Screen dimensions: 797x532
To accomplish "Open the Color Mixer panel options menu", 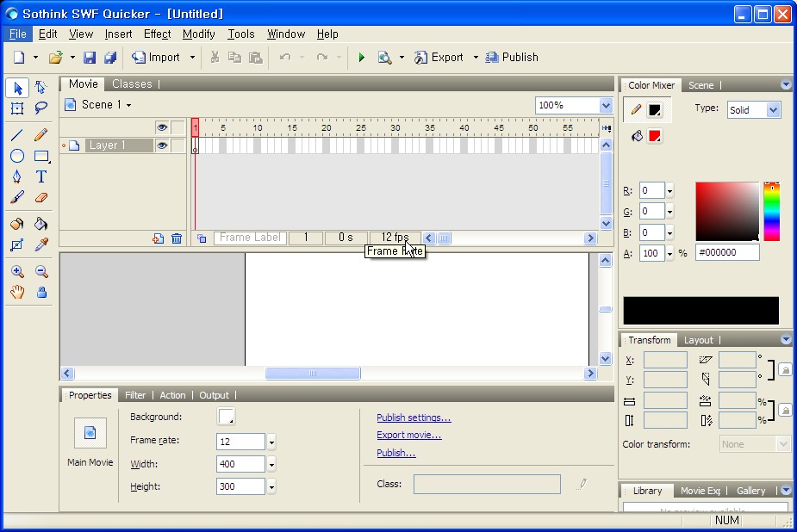I will point(786,84).
